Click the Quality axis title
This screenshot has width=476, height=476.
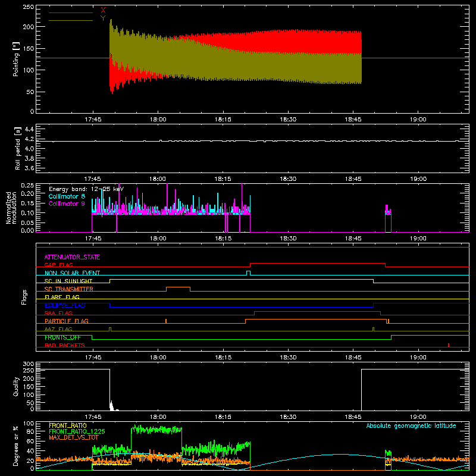point(16,386)
